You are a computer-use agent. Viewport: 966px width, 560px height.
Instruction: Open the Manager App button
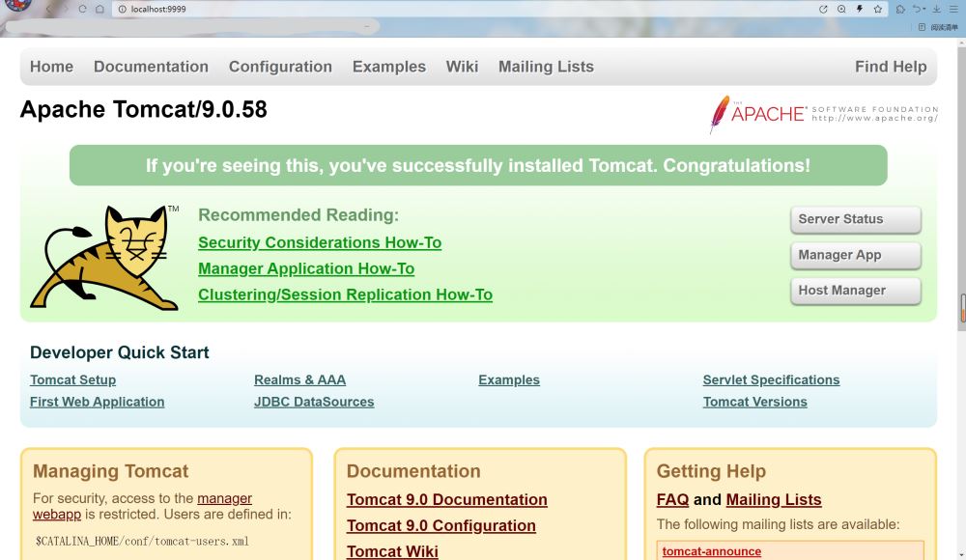(x=855, y=255)
